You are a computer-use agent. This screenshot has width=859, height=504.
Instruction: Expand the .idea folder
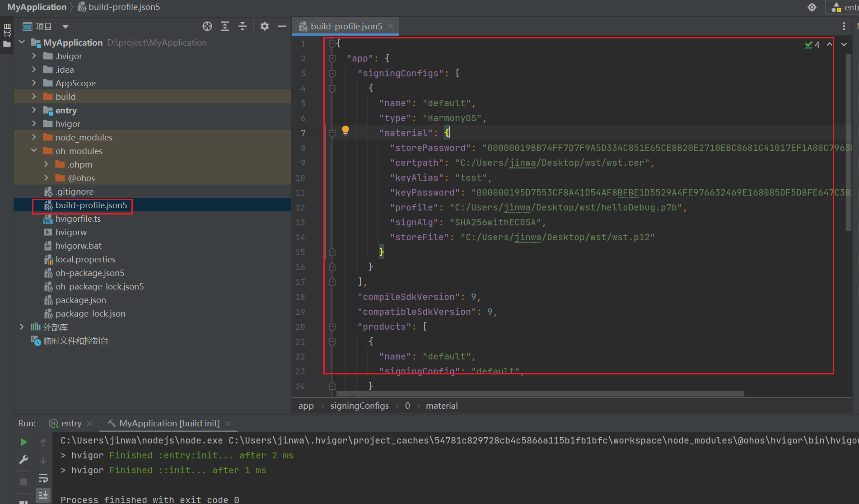click(x=34, y=69)
